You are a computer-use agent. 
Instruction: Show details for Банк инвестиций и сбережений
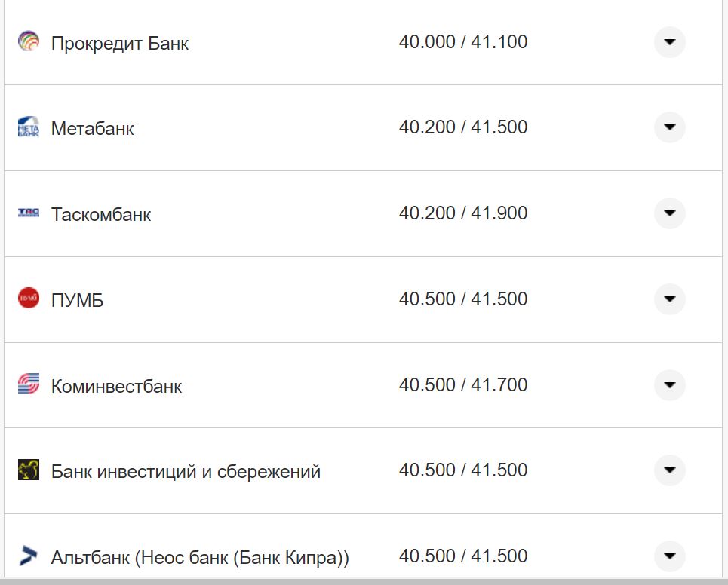tap(669, 470)
